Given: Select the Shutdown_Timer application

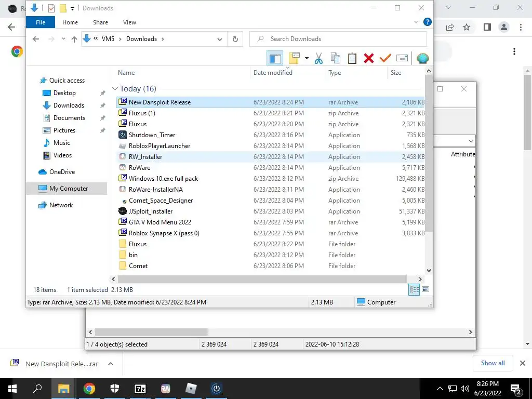Looking at the screenshot, I should [x=270, y=135].
